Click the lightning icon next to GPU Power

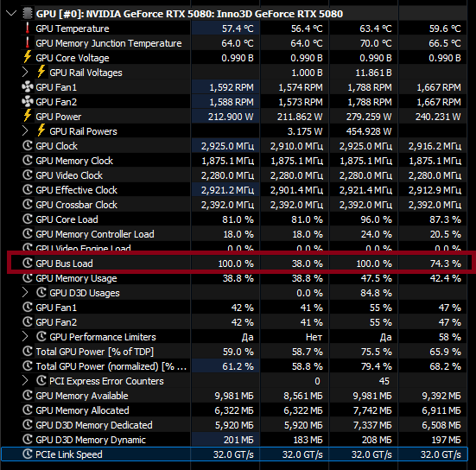pos(28,116)
